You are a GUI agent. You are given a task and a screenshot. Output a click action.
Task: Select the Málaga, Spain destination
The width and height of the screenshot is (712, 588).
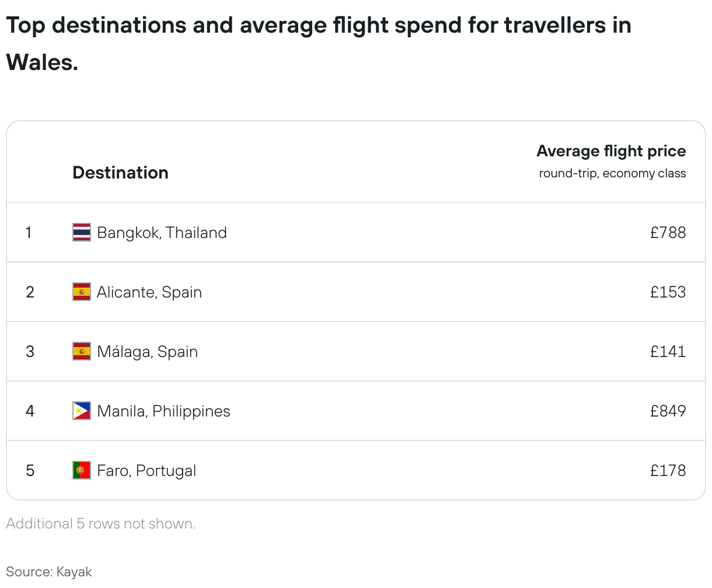tap(148, 352)
